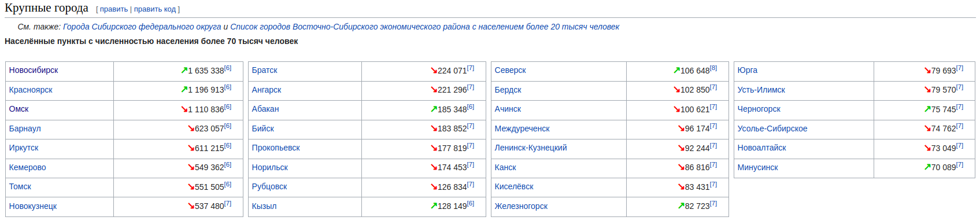Go to the Норильск city page
Image resolution: width=980 pixels, height=224 pixels.
coord(270,167)
